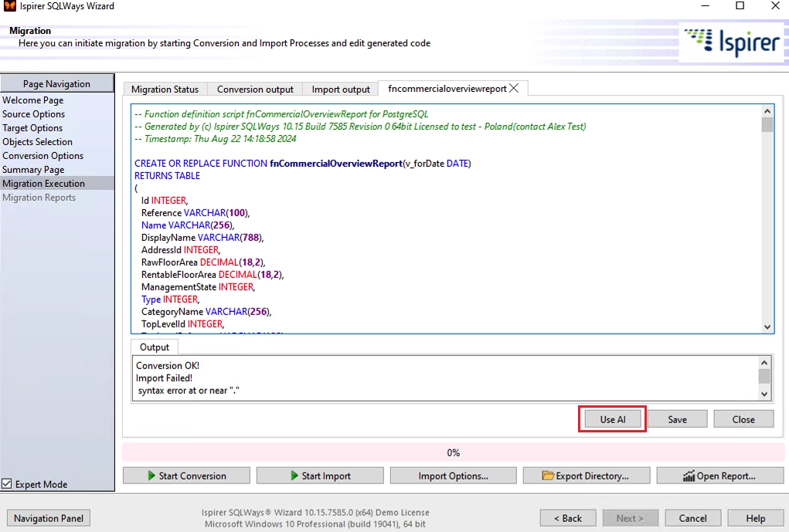Click the 'CategoryName VARCHAR(256)' line
Screen dimensions: 789x532
tap(206, 312)
